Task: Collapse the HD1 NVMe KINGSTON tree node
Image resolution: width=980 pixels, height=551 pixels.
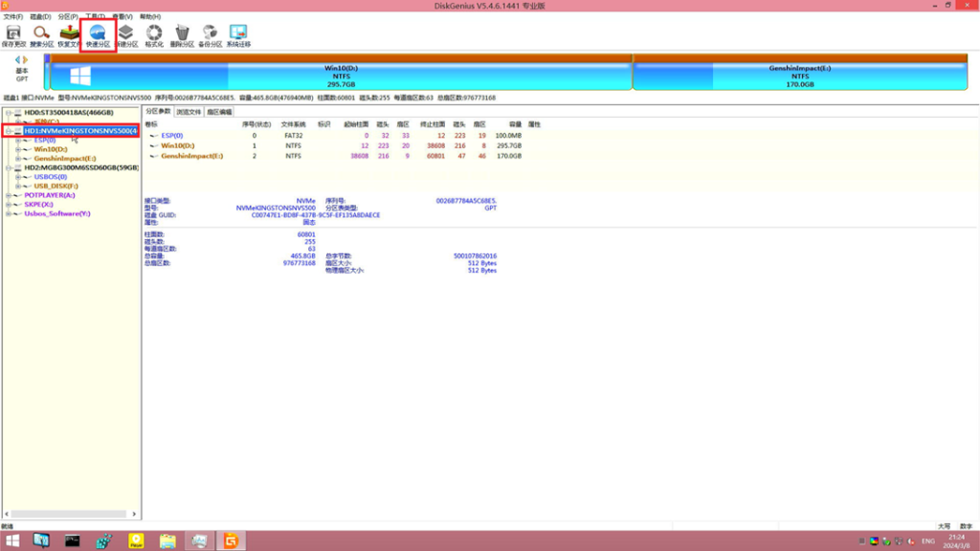Action: click(x=9, y=131)
